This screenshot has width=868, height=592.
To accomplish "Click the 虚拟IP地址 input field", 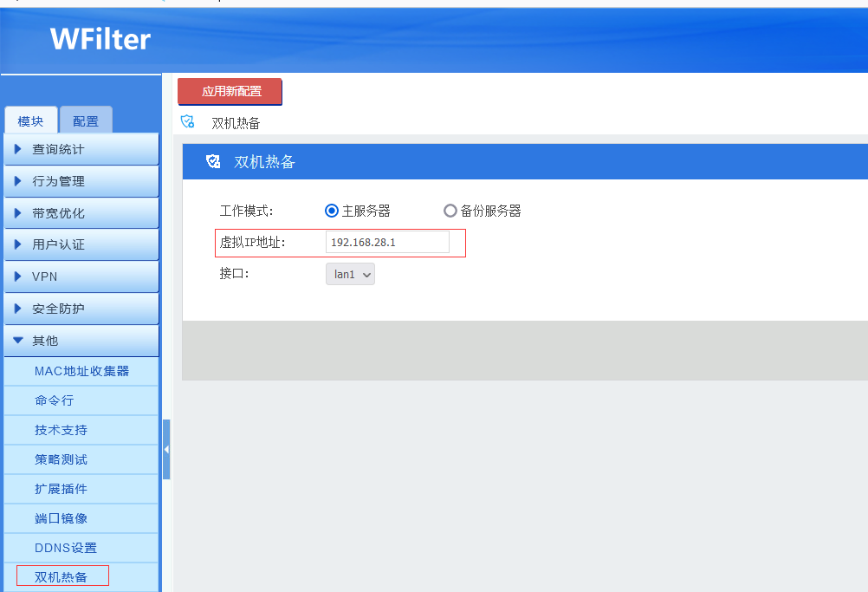I will point(387,243).
